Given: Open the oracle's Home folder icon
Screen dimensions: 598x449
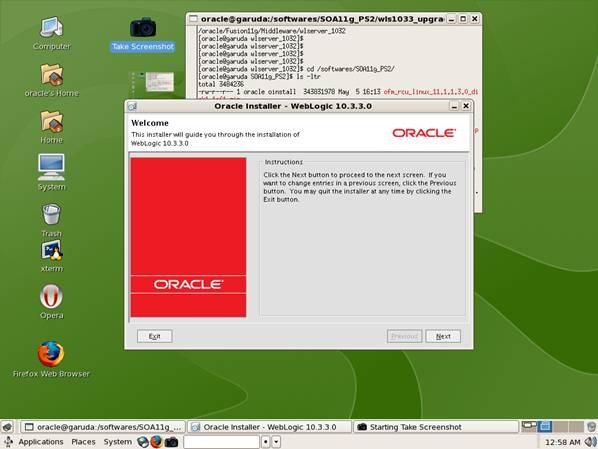Looking at the screenshot, I should click(x=51, y=80).
